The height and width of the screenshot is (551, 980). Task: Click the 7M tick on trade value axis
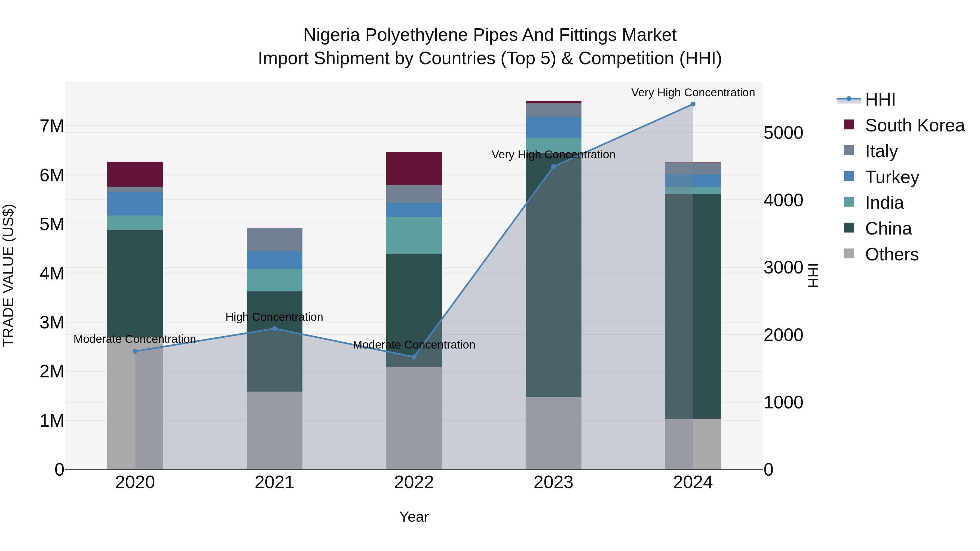52,126
